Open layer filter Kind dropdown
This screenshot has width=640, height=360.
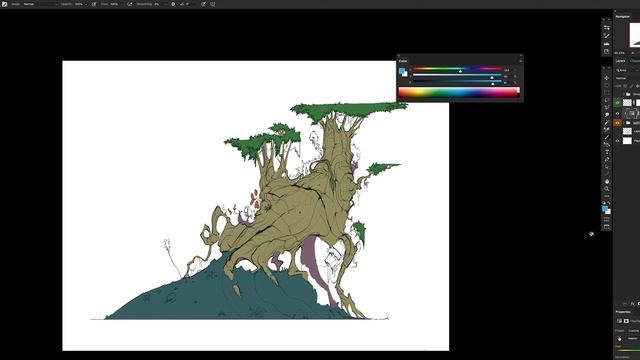627,70
